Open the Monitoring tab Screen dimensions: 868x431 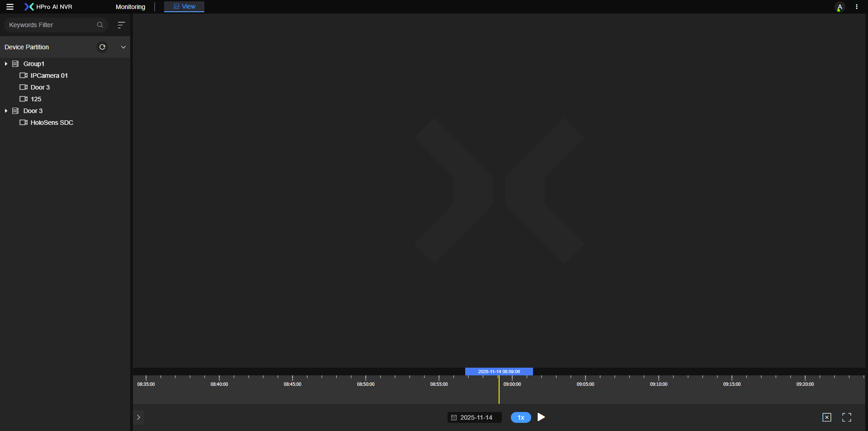click(130, 7)
